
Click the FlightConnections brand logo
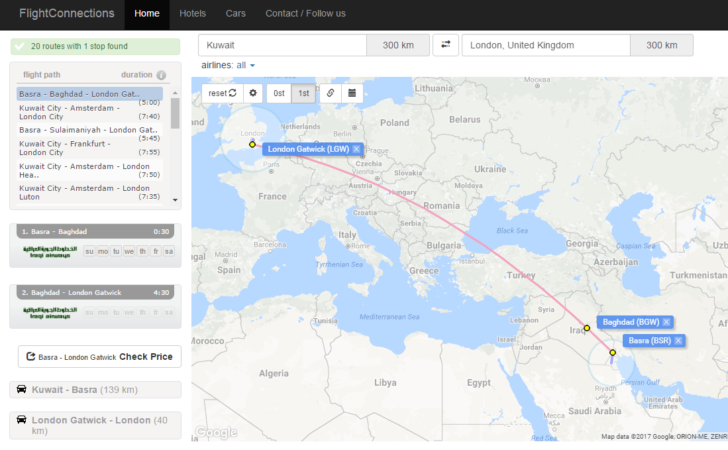click(66, 13)
